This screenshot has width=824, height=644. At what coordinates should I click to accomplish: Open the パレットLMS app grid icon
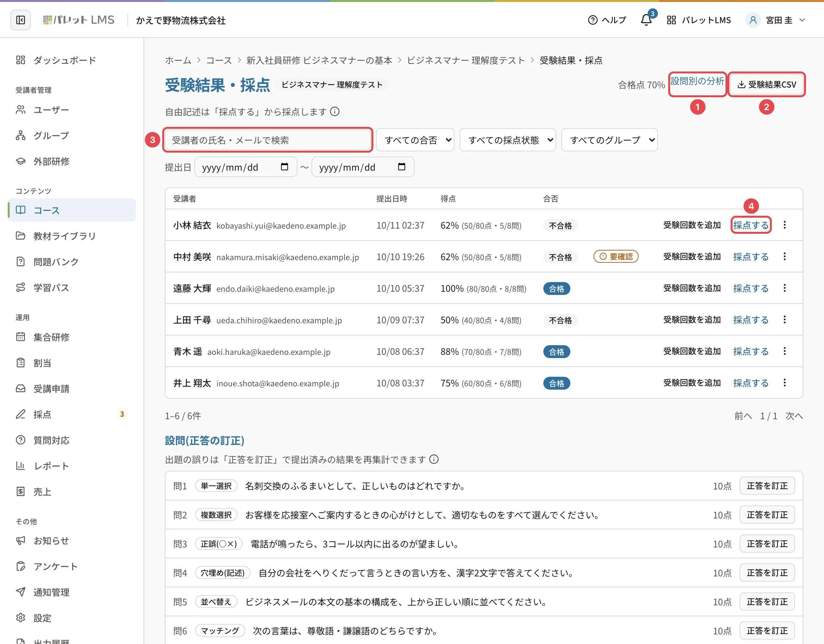(671, 20)
